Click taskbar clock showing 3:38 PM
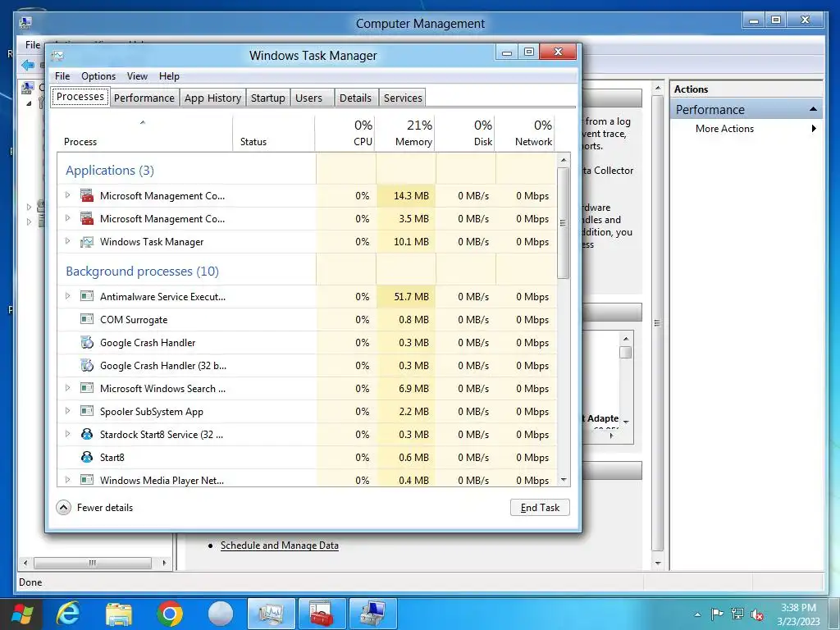The width and height of the screenshot is (840, 630). (798, 614)
